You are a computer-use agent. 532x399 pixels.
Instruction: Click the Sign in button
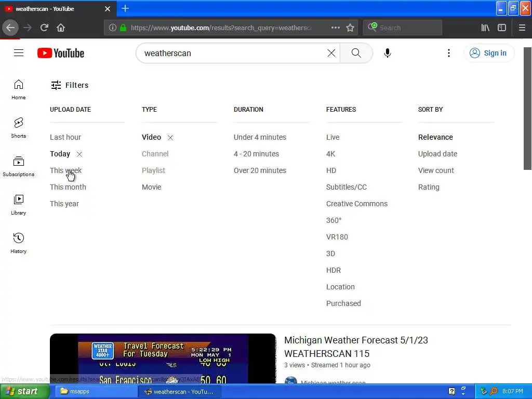point(488,53)
